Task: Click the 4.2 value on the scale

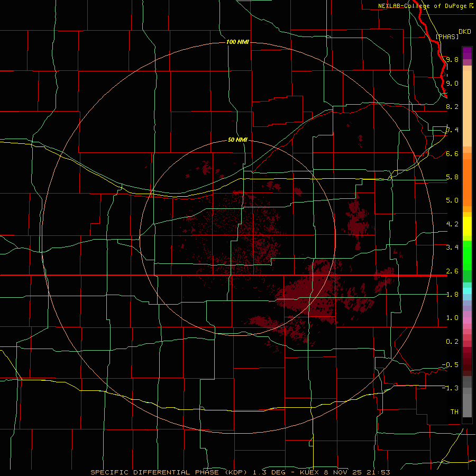Action: 452,224
